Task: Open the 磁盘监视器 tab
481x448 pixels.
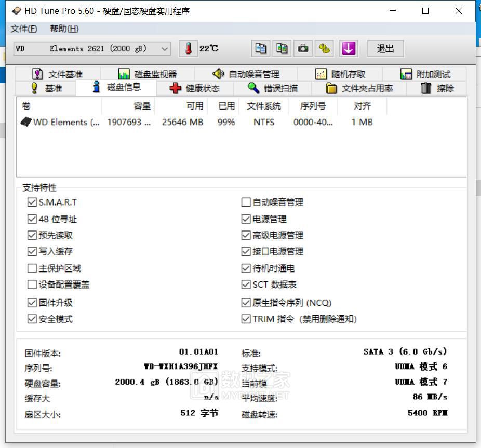Action: tap(148, 74)
